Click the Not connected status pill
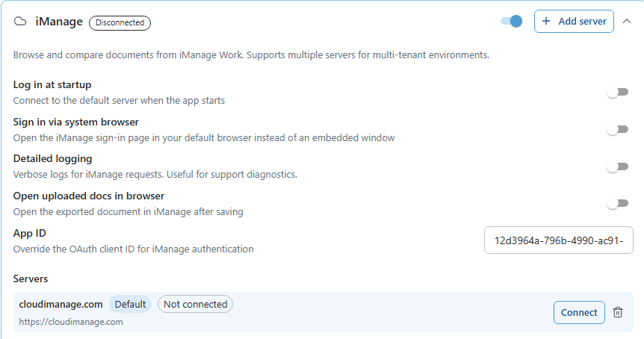Screen dimensions: 644x339 point(196,304)
